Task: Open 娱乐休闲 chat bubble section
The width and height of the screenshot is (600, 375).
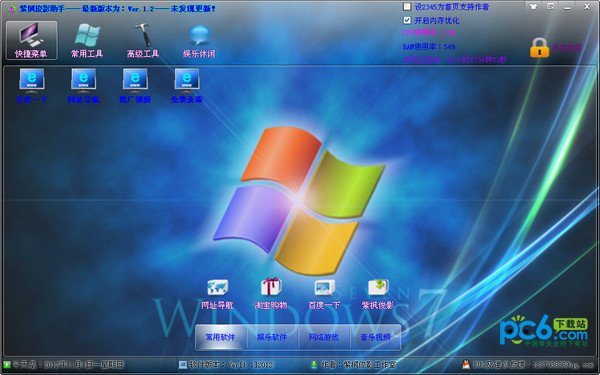Action: (x=199, y=40)
